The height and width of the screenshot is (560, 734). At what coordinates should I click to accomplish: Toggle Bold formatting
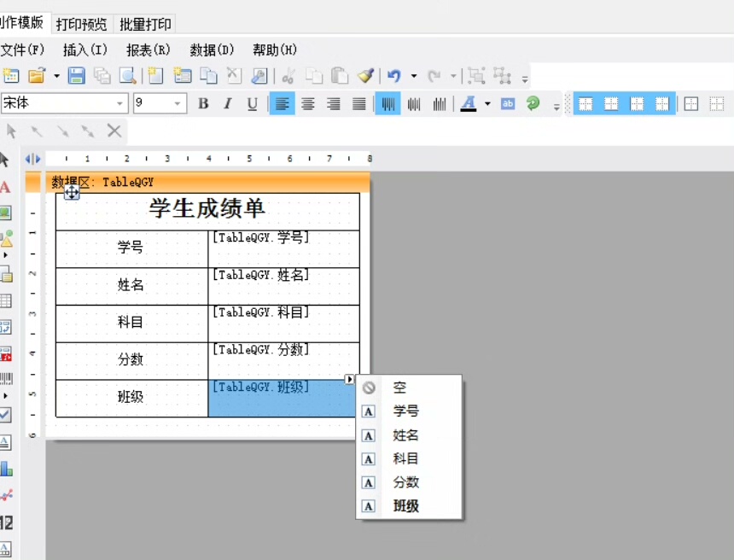[x=203, y=104]
